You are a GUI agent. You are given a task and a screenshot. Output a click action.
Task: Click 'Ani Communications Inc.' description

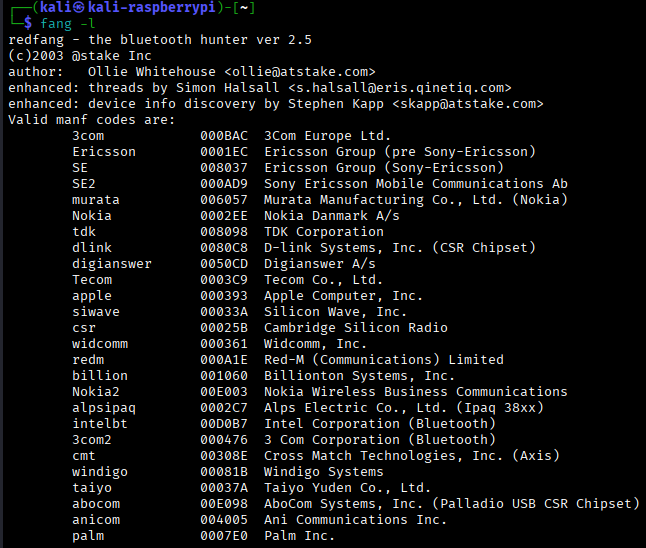356,520
